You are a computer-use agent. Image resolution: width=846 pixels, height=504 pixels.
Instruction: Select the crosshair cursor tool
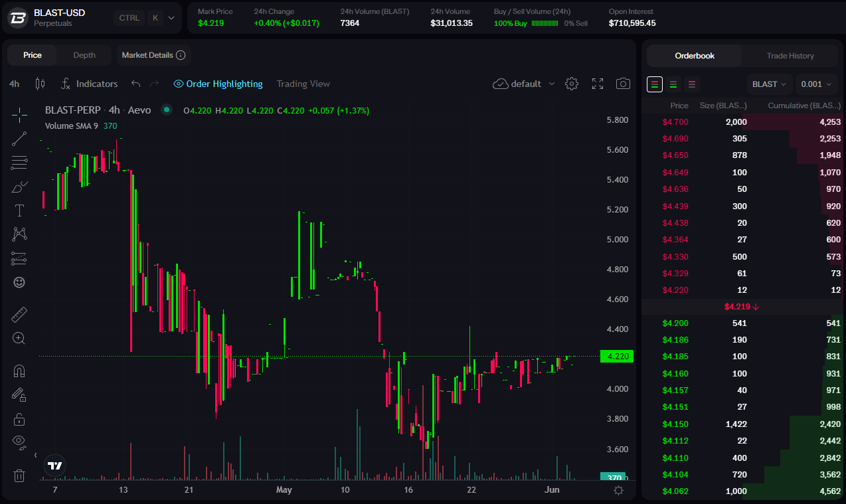point(19,115)
